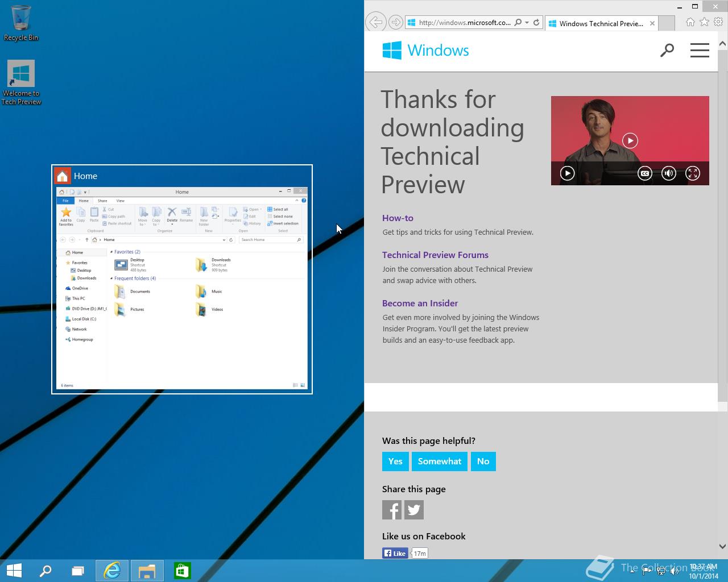Switch to Internet Explorer on the taskbar
The image size is (728, 582).
(112, 571)
